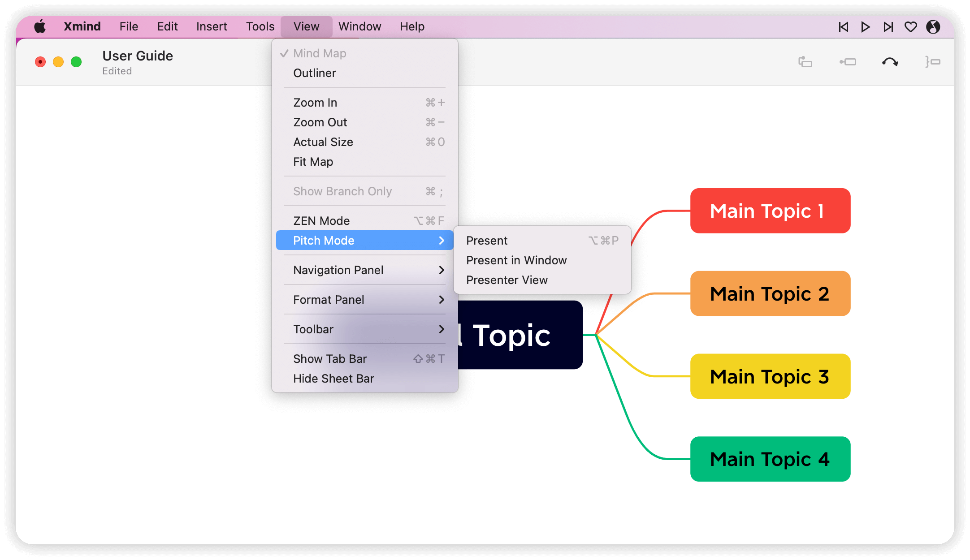Click the Summary bracket toolbar icon
Image resolution: width=970 pixels, height=560 pixels.
pyautogui.click(x=932, y=62)
